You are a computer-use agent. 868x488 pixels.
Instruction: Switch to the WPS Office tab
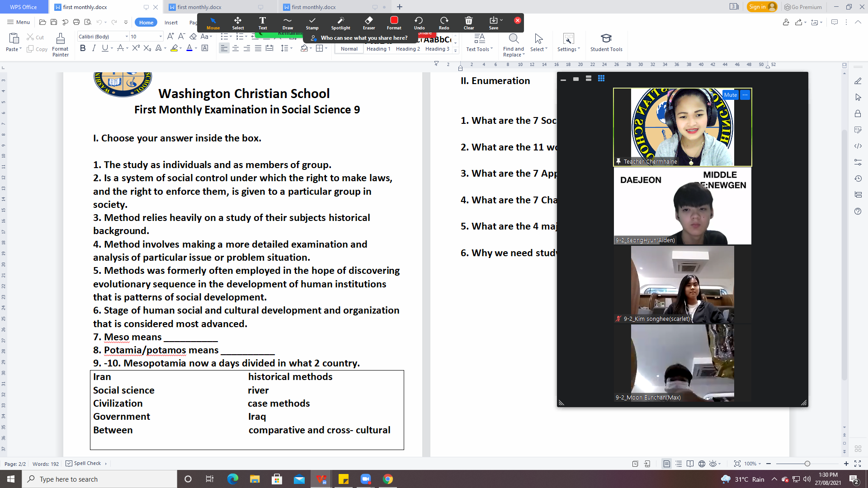point(24,7)
